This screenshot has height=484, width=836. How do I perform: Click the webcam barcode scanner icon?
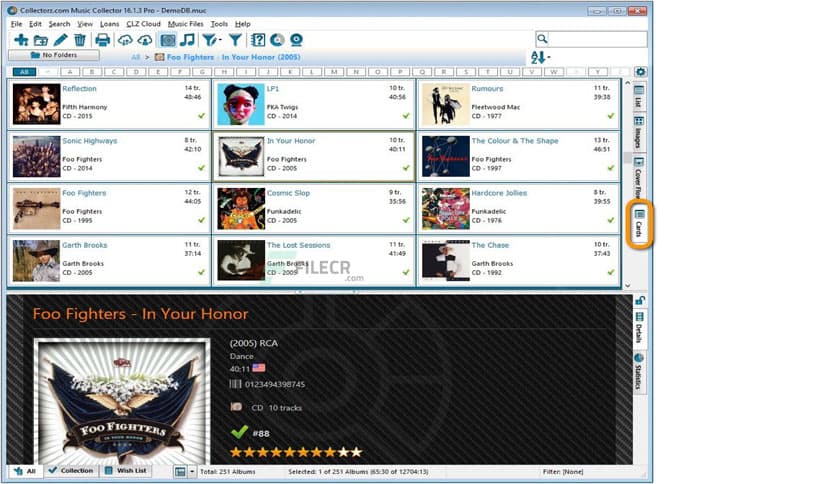click(296, 40)
